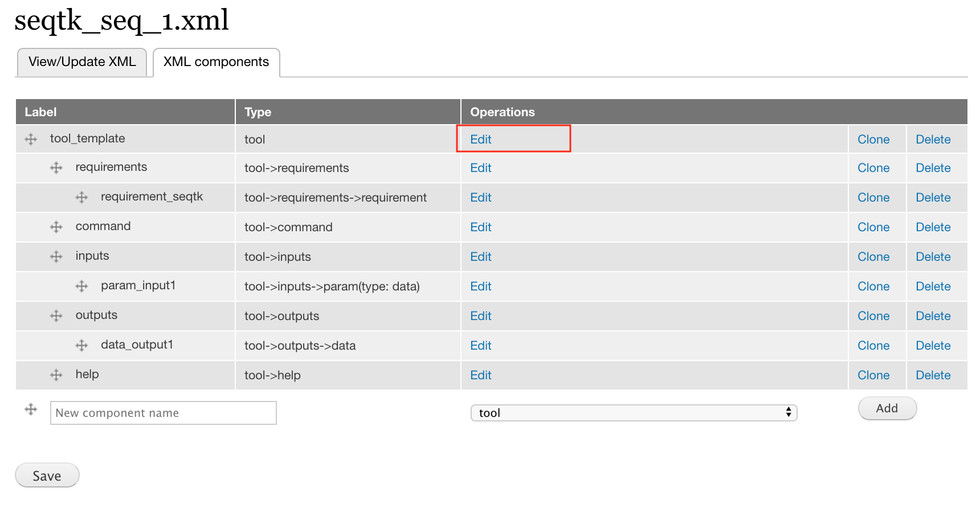Save the XML components

[47, 476]
